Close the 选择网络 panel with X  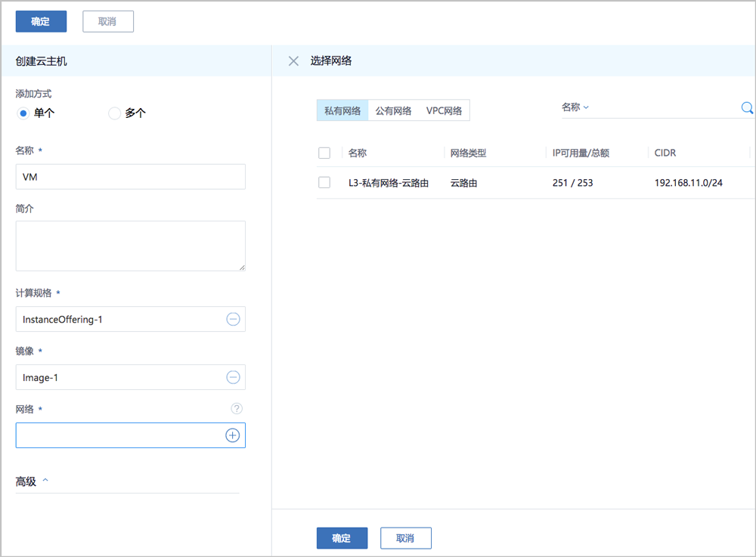click(x=293, y=61)
